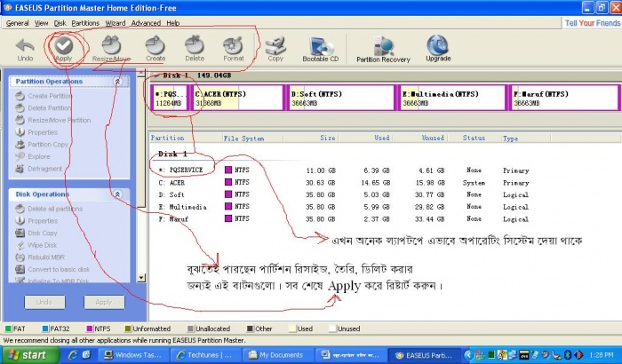This screenshot has width=622, height=364.
Task: Select the E: Multimedia partition block
Action: coord(452,98)
